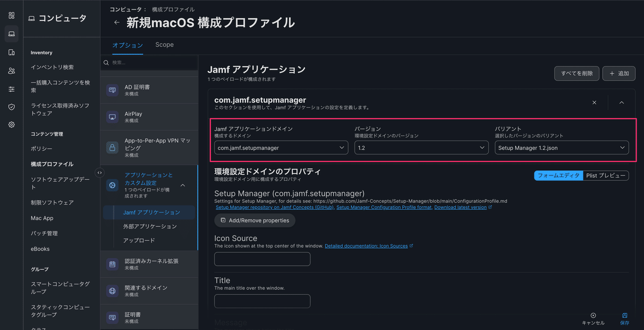Open the 認証済みカーネル拡張 payload icon
This screenshot has width=644, height=330.
tap(112, 264)
